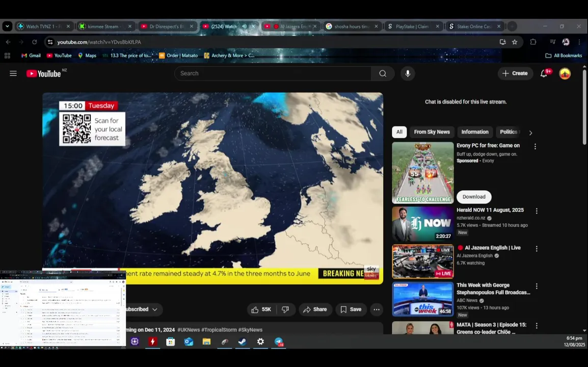The width and height of the screenshot is (588, 367).
Task: Like the video with thumbs-up
Action: pos(261,309)
